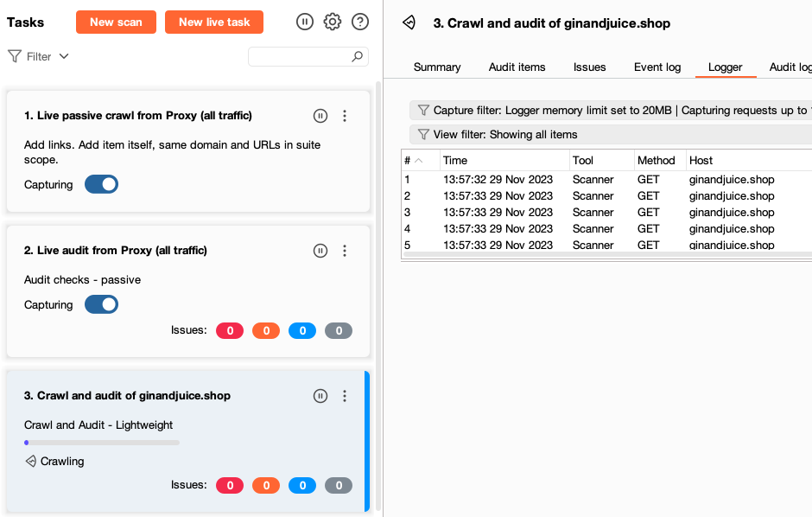Switch to the Issues tab
Viewport: 812px width, 517px height.
(589, 67)
